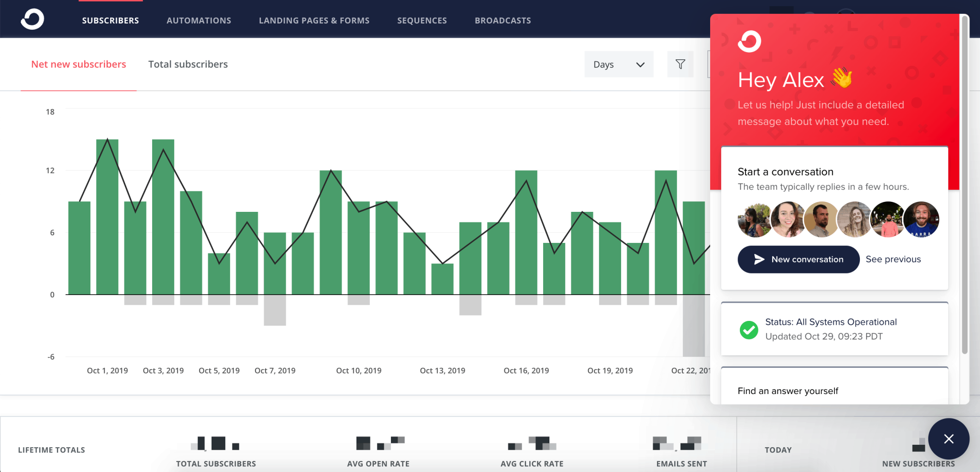Click the Oct 16, 2019 axis label

(x=526, y=371)
